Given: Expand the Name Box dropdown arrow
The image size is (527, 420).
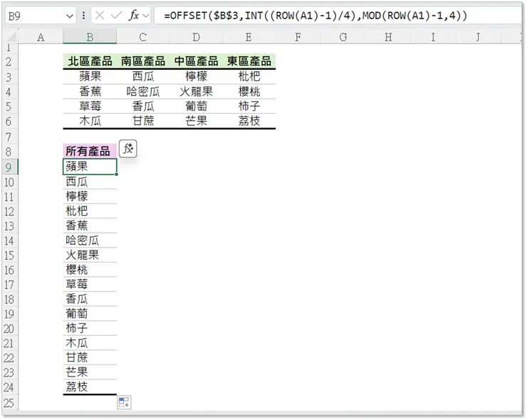Looking at the screenshot, I should click(70, 16).
